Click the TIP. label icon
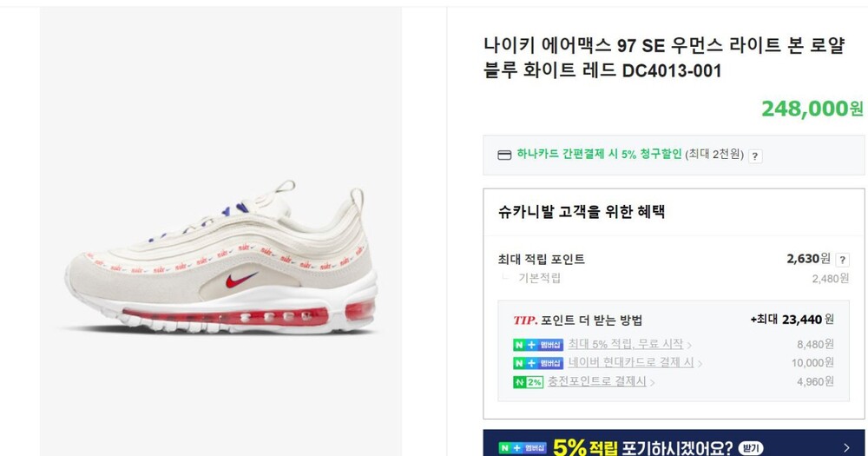 click(x=525, y=321)
